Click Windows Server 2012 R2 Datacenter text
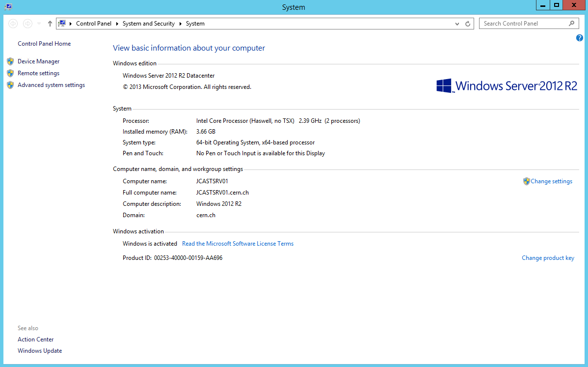The height and width of the screenshot is (367, 588). (x=169, y=76)
